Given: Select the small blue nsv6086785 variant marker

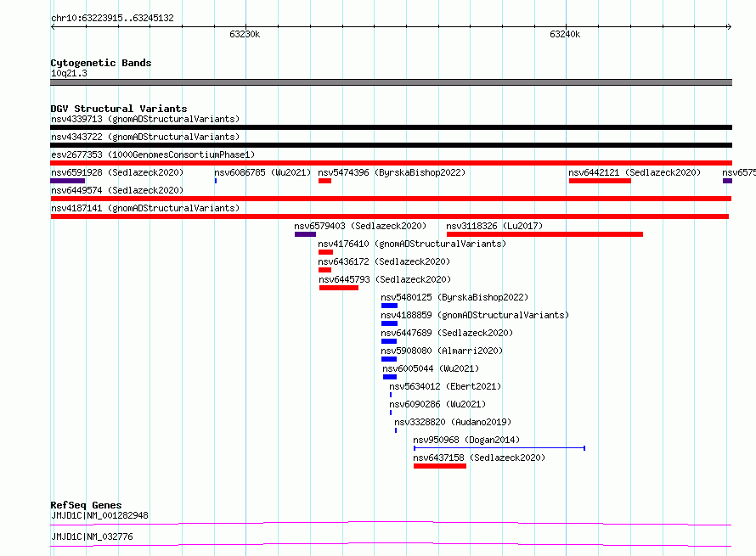Looking at the screenshot, I should coord(216,181).
